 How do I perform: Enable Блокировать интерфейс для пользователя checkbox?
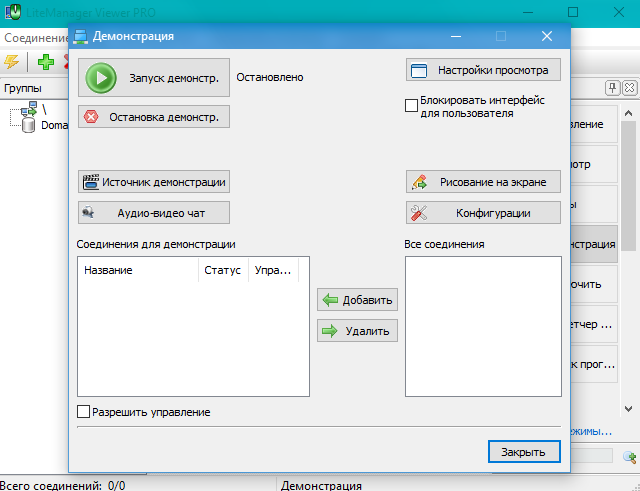[411, 105]
